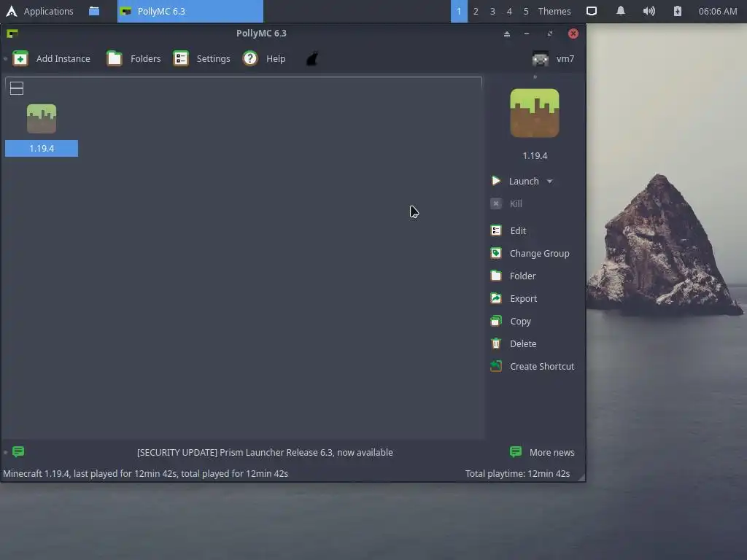747x560 pixels.
Task: Export the selected instance
Action: [514, 298]
